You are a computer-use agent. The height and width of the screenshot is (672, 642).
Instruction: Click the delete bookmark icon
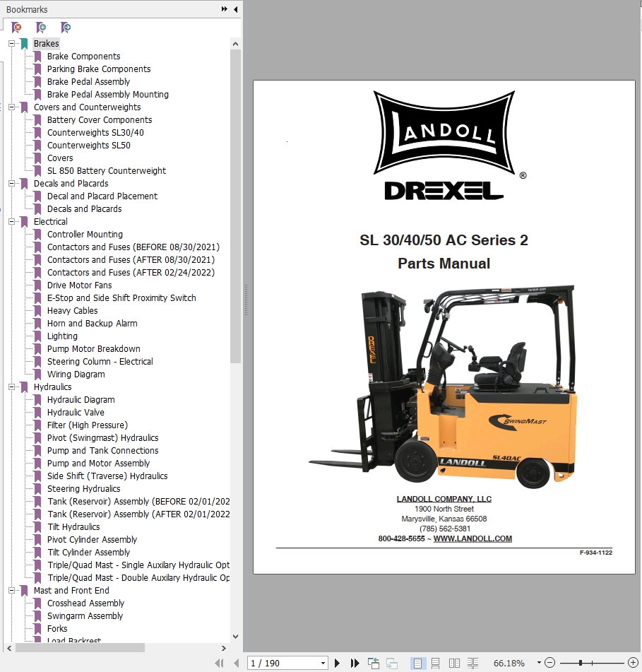tap(16, 28)
